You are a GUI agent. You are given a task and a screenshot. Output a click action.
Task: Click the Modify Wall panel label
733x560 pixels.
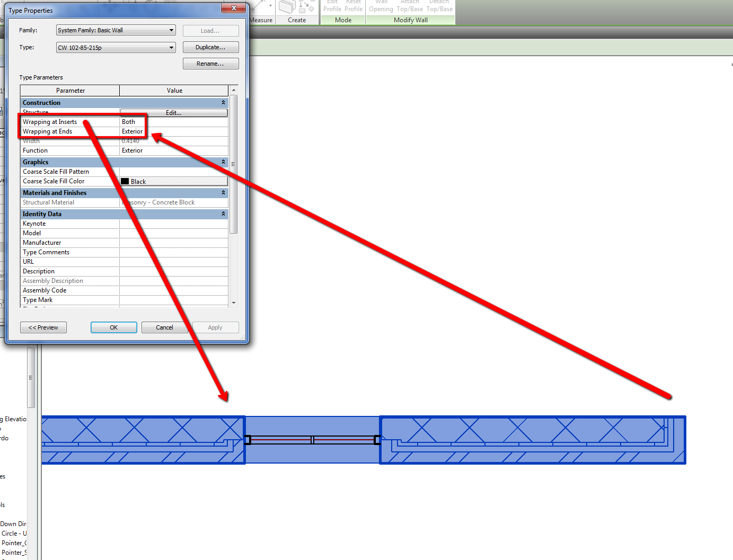[411, 20]
